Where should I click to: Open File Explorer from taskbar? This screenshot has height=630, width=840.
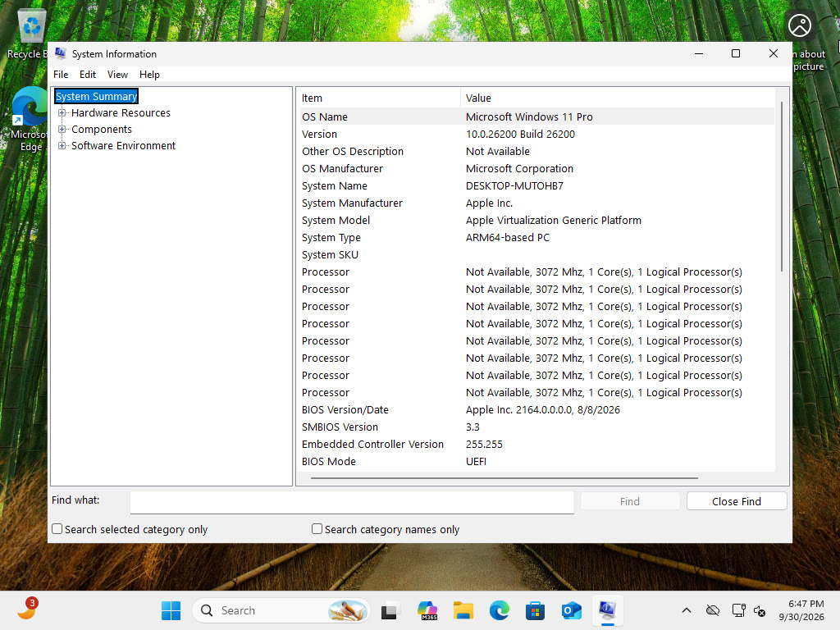[463, 610]
